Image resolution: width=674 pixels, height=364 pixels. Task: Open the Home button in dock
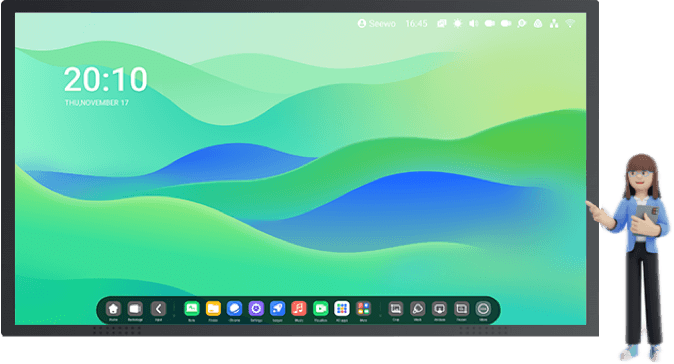(113, 309)
